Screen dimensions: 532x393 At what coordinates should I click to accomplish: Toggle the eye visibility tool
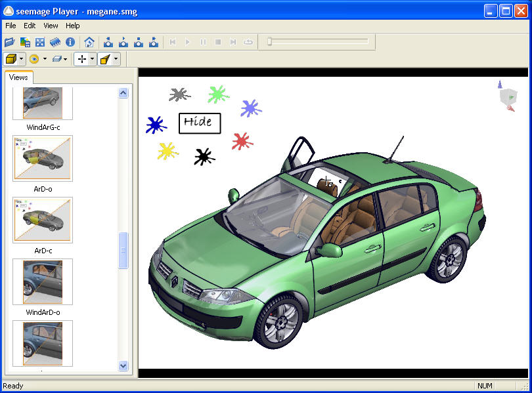coord(34,59)
